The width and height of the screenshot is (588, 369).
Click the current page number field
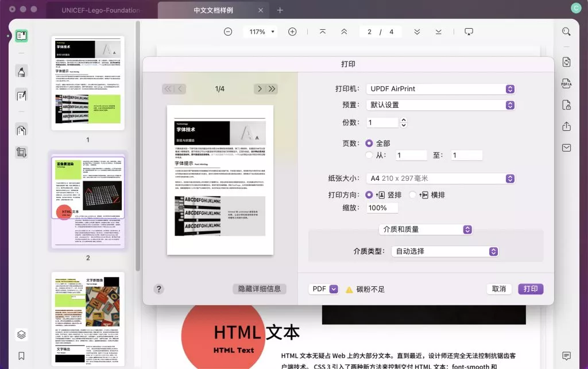click(x=369, y=32)
